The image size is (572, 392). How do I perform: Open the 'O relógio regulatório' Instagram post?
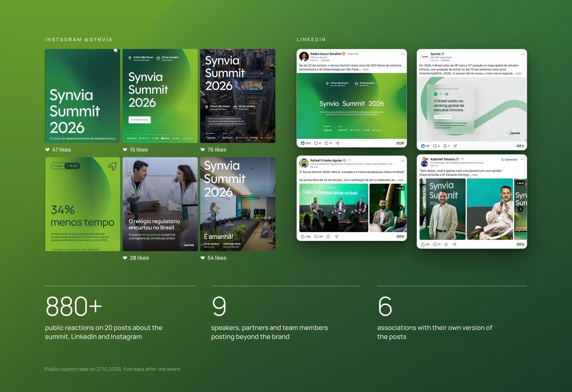pyautogui.click(x=160, y=204)
